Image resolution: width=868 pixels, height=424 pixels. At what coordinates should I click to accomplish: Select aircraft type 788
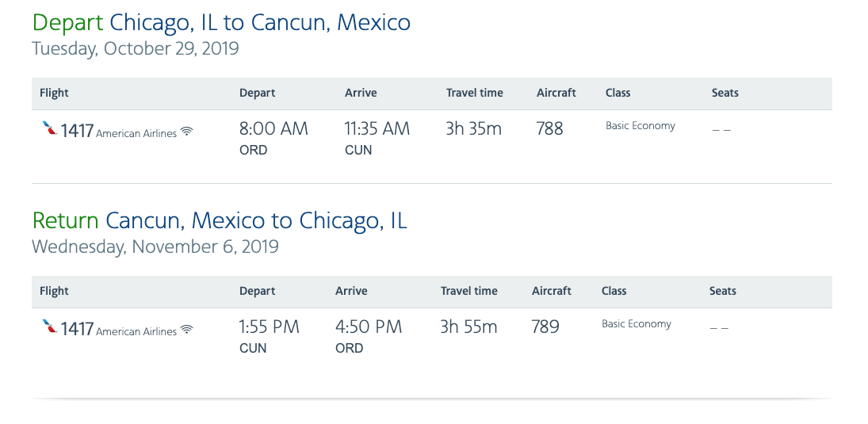(549, 128)
